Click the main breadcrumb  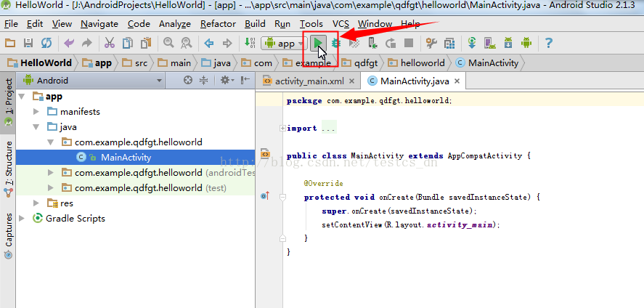tap(174, 62)
